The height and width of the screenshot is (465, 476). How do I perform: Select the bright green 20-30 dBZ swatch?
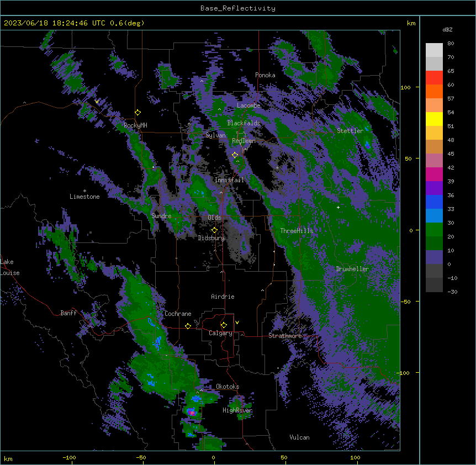tap(434, 230)
